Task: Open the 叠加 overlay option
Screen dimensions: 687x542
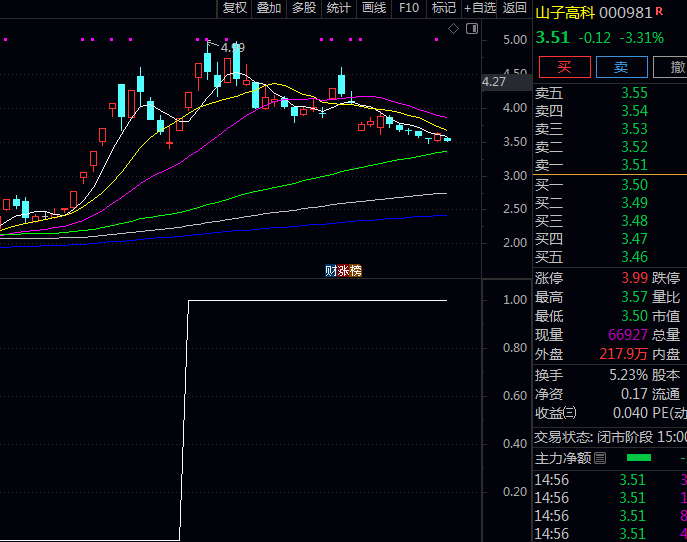Action: pos(268,8)
